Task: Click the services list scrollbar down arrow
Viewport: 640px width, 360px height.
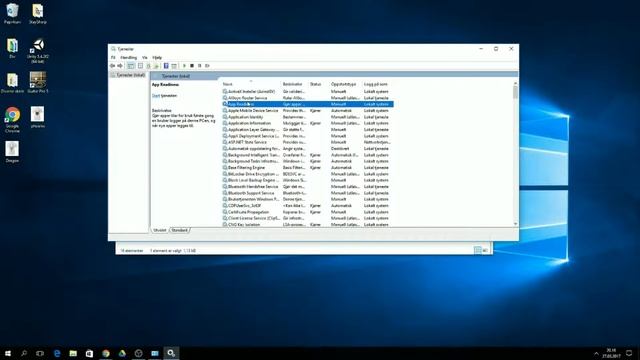Action: pyautogui.click(x=515, y=224)
